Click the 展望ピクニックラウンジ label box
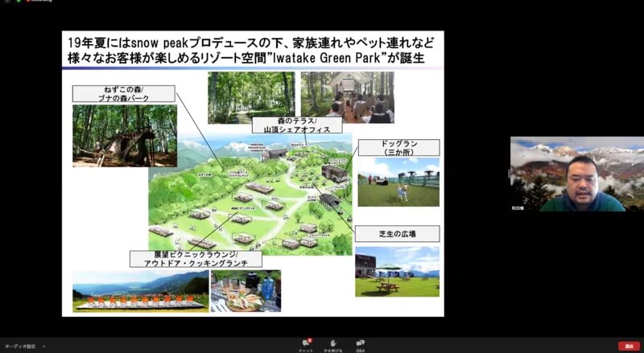The image size is (644, 353). [196, 259]
